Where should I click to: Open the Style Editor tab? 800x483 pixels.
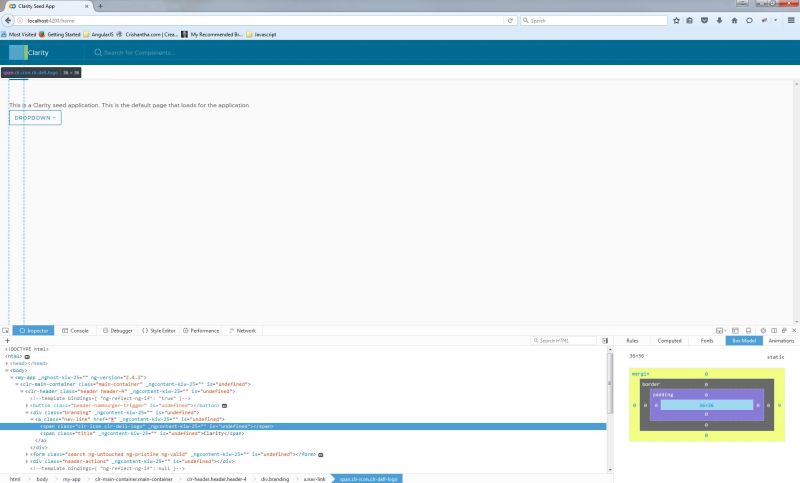click(159, 331)
